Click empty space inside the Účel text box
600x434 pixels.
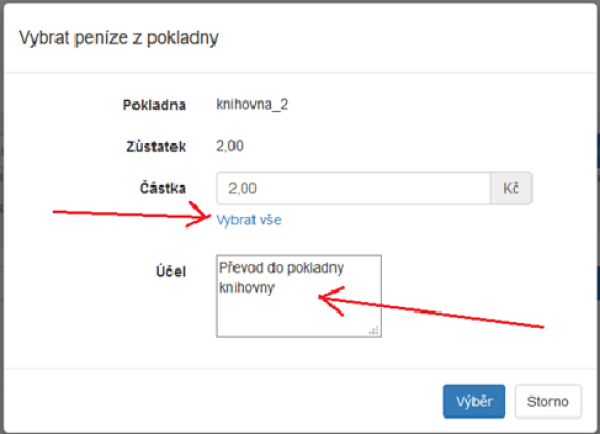[298, 318]
